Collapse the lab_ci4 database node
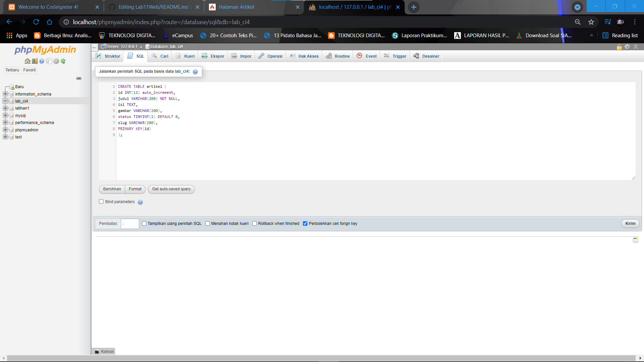The height and width of the screenshot is (362, 644). coord(6,101)
